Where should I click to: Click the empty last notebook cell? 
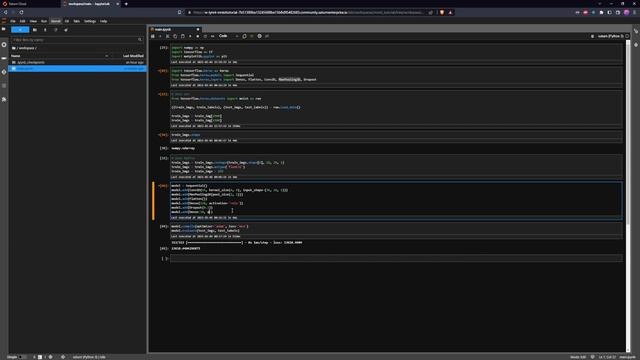[x=396, y=258]
